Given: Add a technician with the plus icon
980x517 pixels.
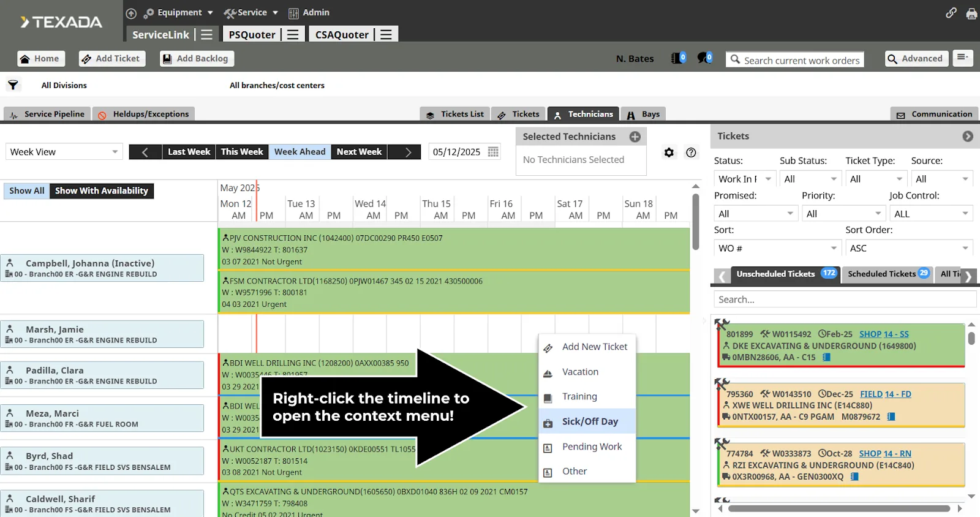Looking at the screenshot, I should tap(635, 137).
